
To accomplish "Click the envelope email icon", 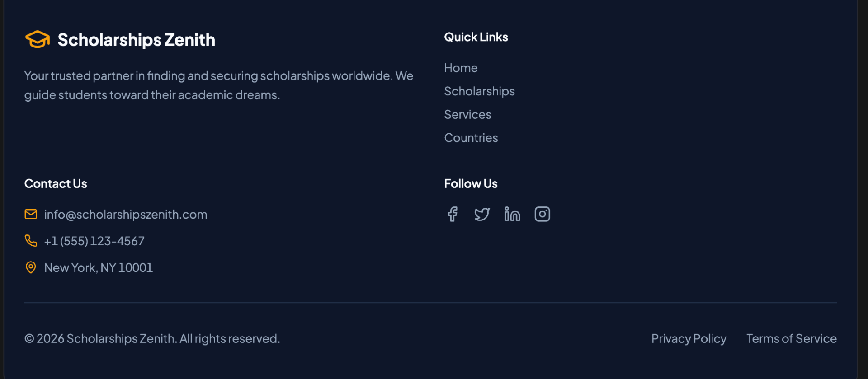I will [31, 214].
